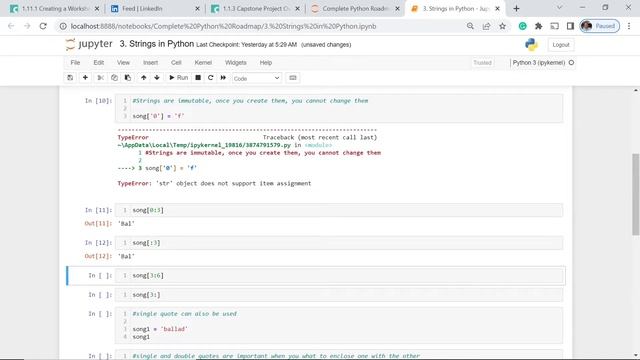View site information icon in address bar
The width and height of the screenshot is (640, 360).
point(63,26)
